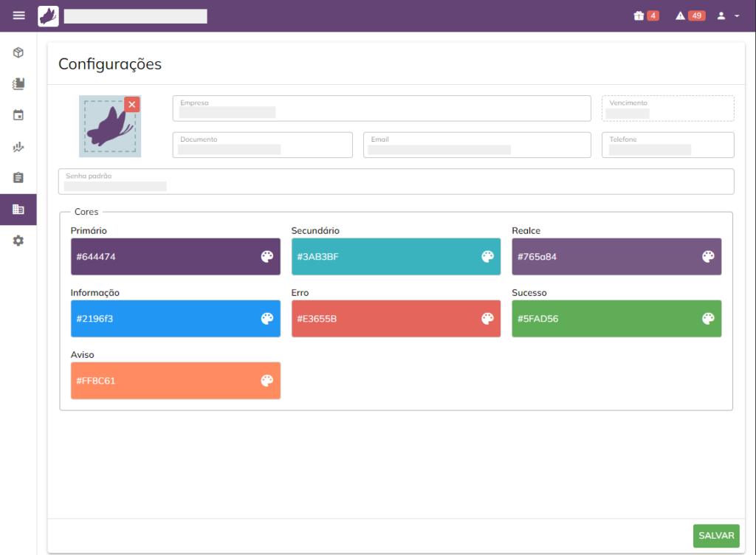The image size is (756, 555).
Task: Click the box/package icon in the sidebar
Action: (18, 52)
